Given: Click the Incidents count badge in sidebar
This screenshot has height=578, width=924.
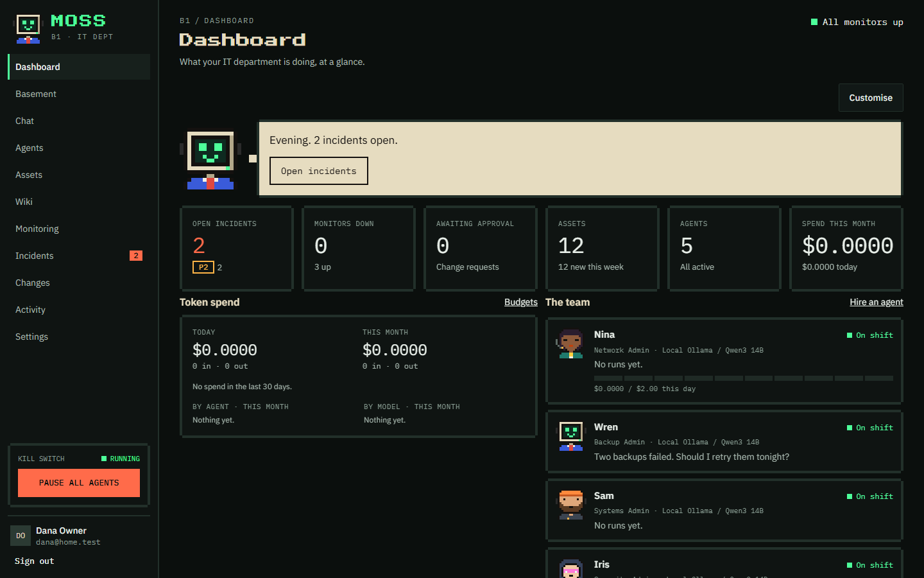Looking at the screenshot, I should pos(136,256).
